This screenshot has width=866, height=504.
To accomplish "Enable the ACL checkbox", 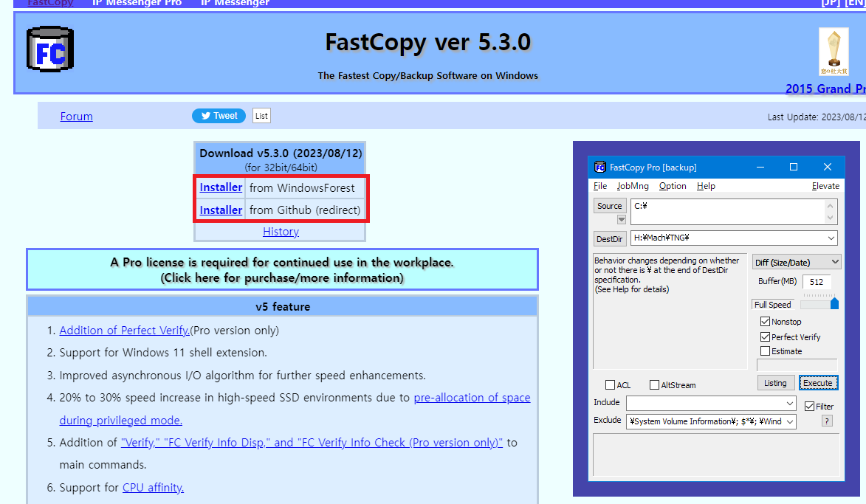I will tap(611, 384).
